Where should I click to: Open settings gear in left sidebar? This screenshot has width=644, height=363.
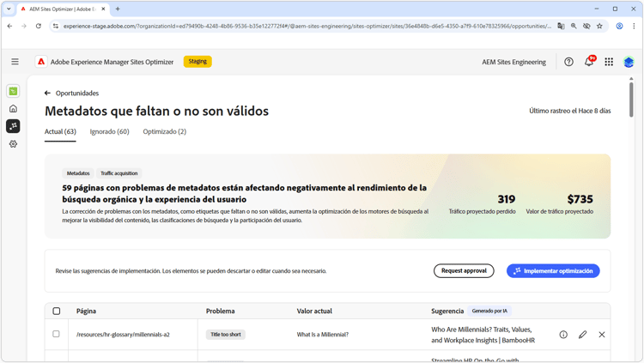13,143
